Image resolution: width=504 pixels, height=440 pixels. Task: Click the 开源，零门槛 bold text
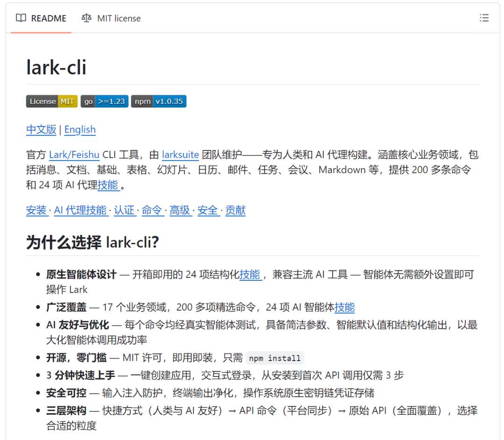pos(77,358)
